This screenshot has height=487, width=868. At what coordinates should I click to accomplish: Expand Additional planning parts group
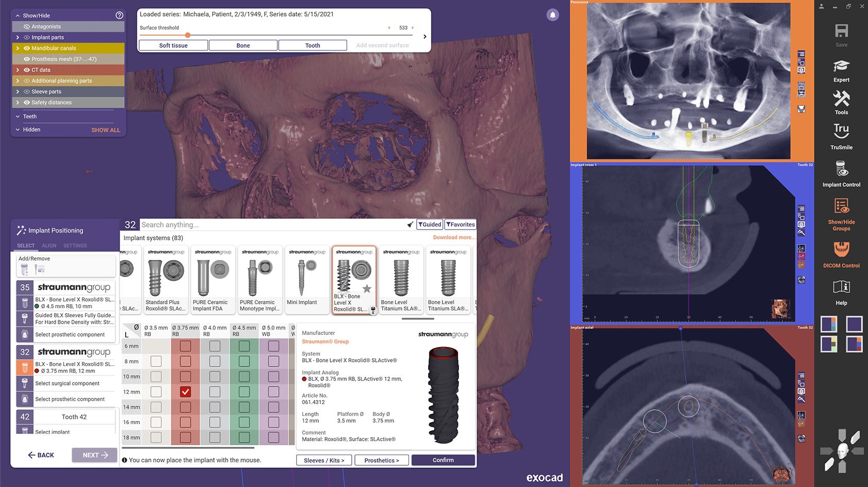click(x=18, y=81)
